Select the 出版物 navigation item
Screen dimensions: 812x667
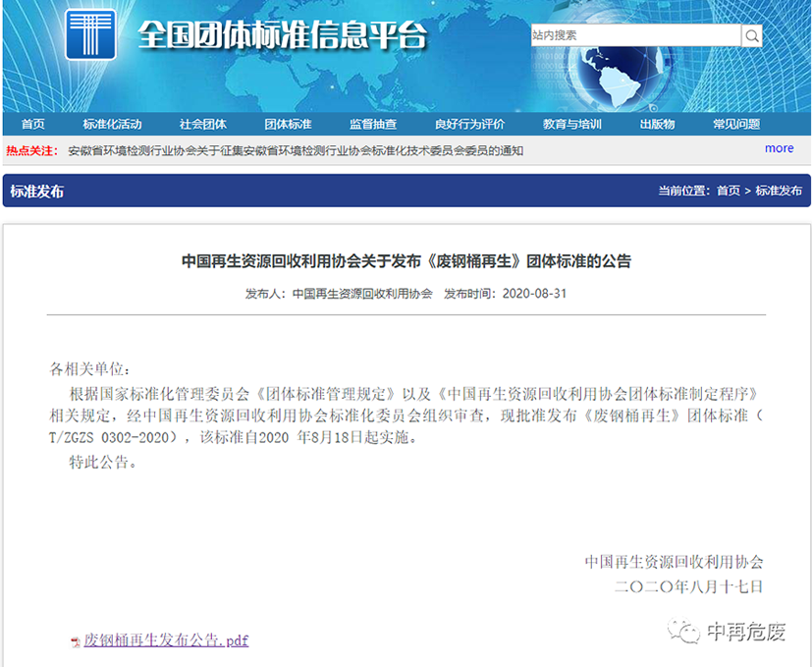point(657,124)
